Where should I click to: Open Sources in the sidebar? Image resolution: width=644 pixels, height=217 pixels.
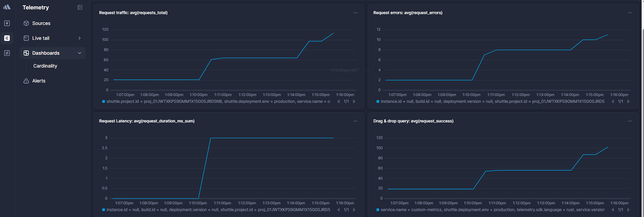click(x=41, y=23)
